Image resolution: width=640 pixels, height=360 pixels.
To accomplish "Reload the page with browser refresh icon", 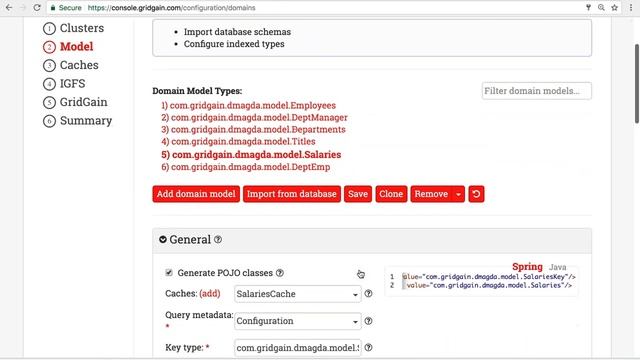I will pyautogui.click(x=37, y=7).
